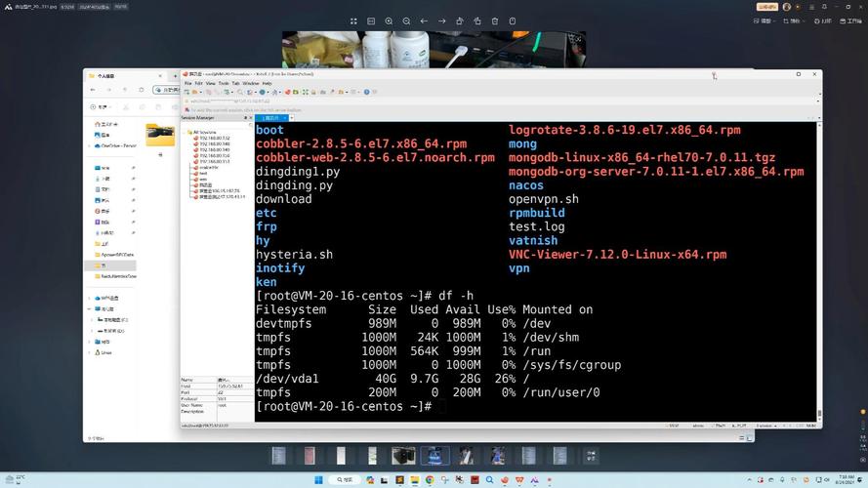Open WPS app from the taskbar
Viewport: 868px width, 488px height.
519,479
